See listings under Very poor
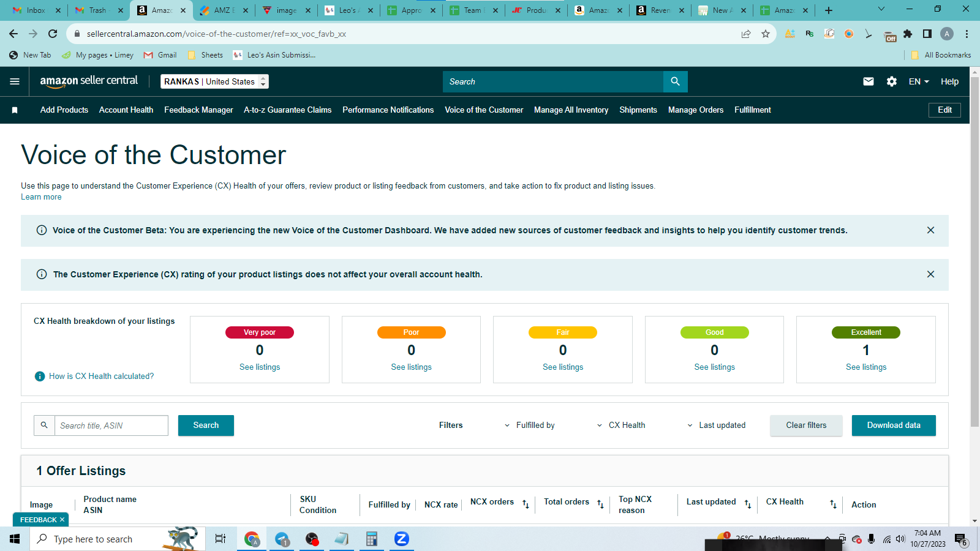This screenshot has width=980, height=551. [x=260, y=367]
